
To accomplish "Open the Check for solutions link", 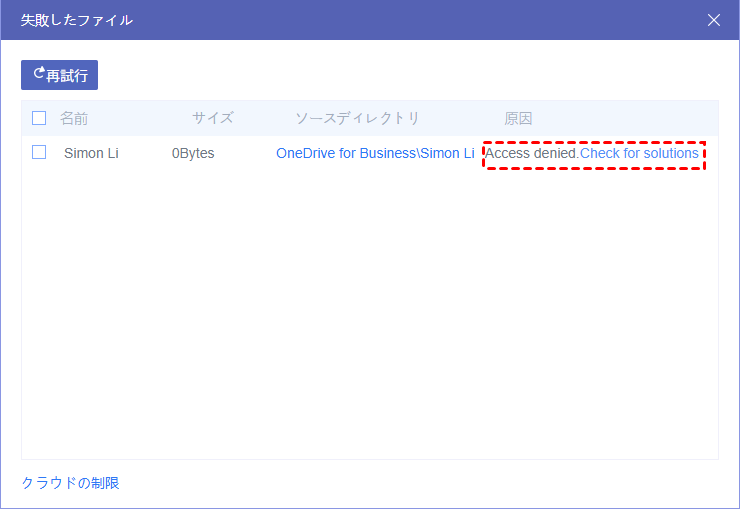I will point(639,153).
